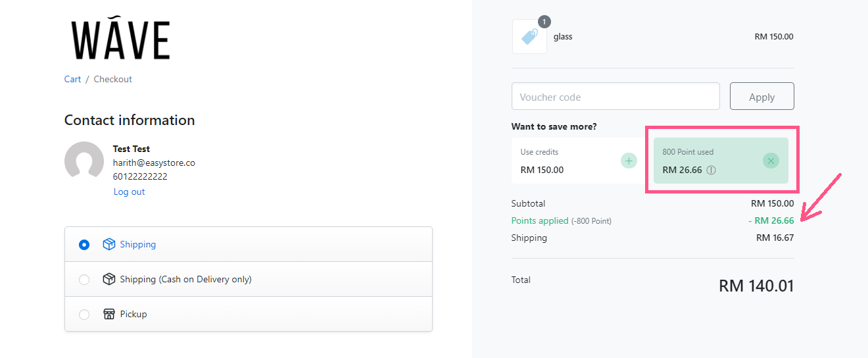This screenshot has width=868, height=358.
Task: Click the Log out link
Action: [129, 192]
